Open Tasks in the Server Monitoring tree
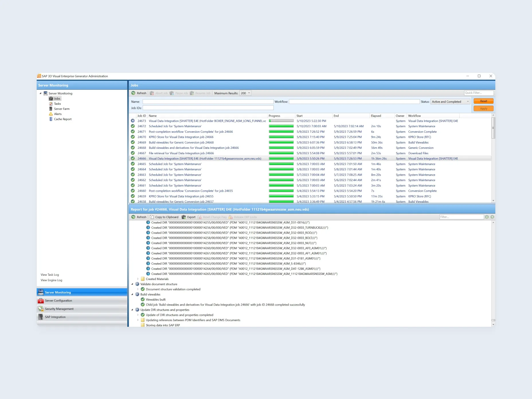 pos(57,104)
